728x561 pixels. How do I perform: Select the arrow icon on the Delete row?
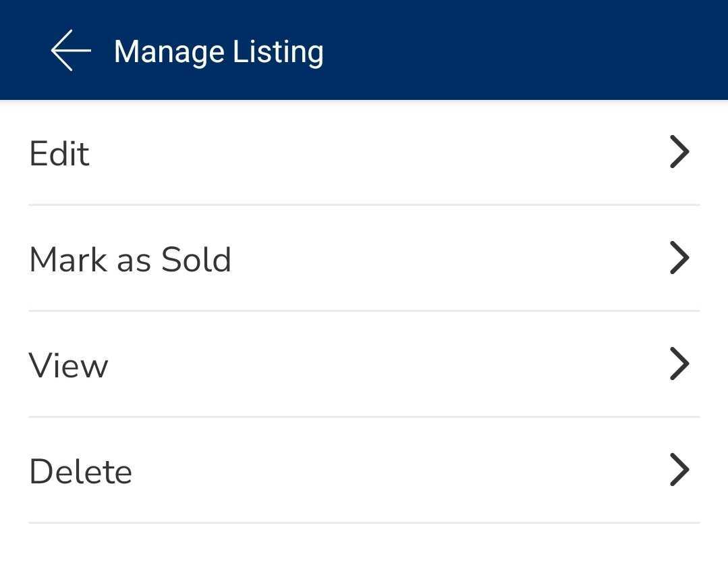[x=679, y=470]
